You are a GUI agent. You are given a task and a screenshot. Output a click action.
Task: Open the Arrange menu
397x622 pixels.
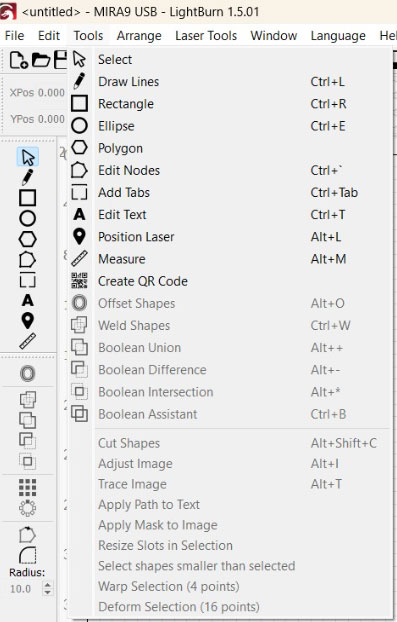click(139, 36)
